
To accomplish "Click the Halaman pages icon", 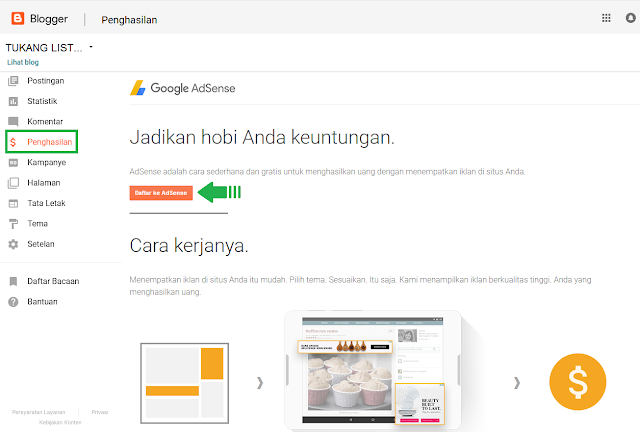I will tap(13, 183).
